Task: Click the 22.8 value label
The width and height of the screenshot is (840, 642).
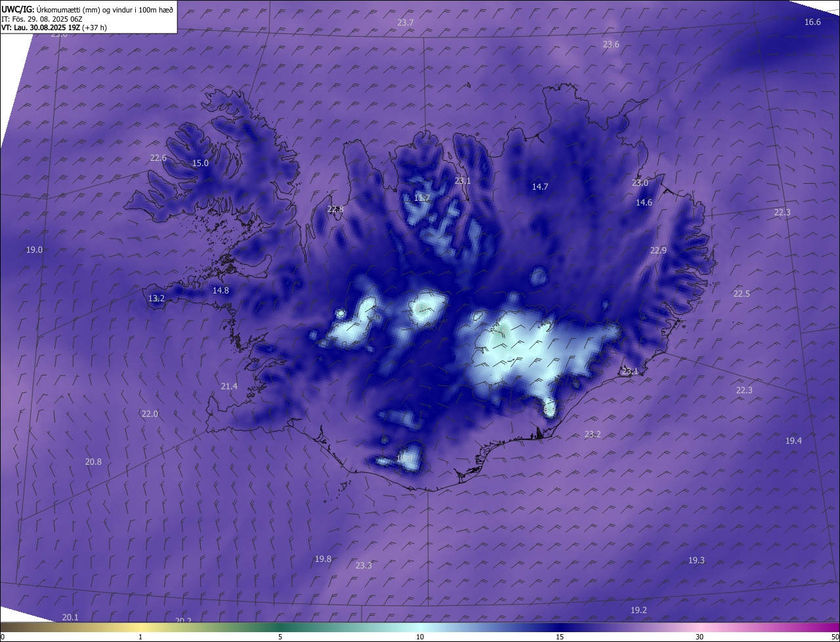Action: point(335,209)
